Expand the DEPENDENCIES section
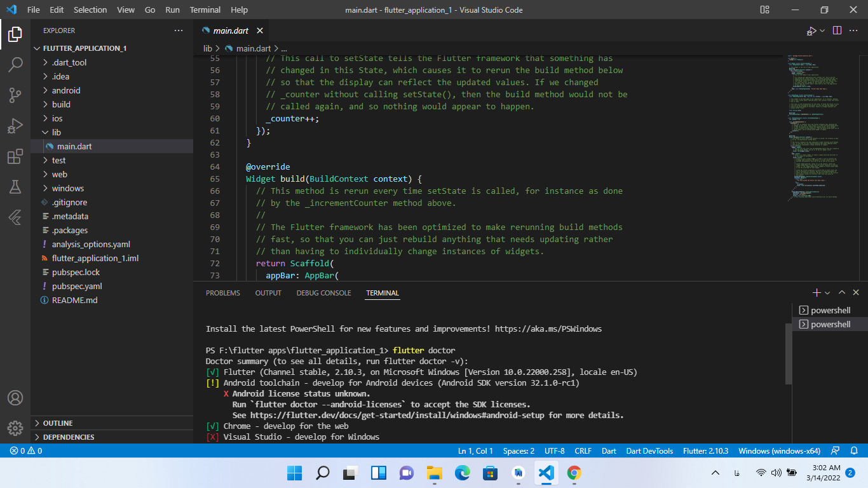868x488 pixels. point(112,437)
